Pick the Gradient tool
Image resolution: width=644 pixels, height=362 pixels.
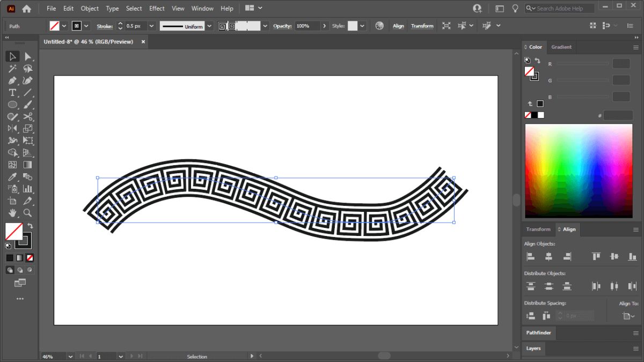(x=28, y=165)
